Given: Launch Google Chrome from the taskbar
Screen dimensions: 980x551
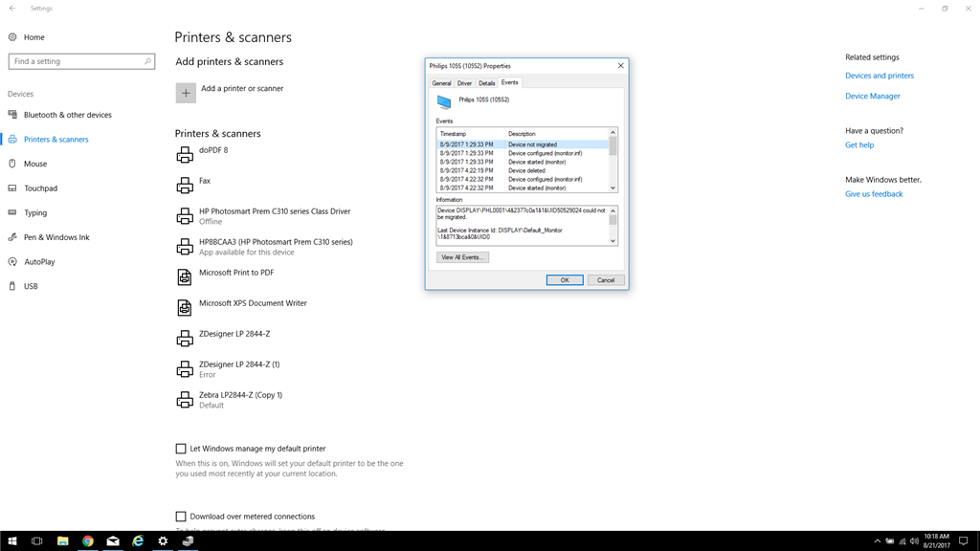Looking at the screenshot, I should (87, 541).
